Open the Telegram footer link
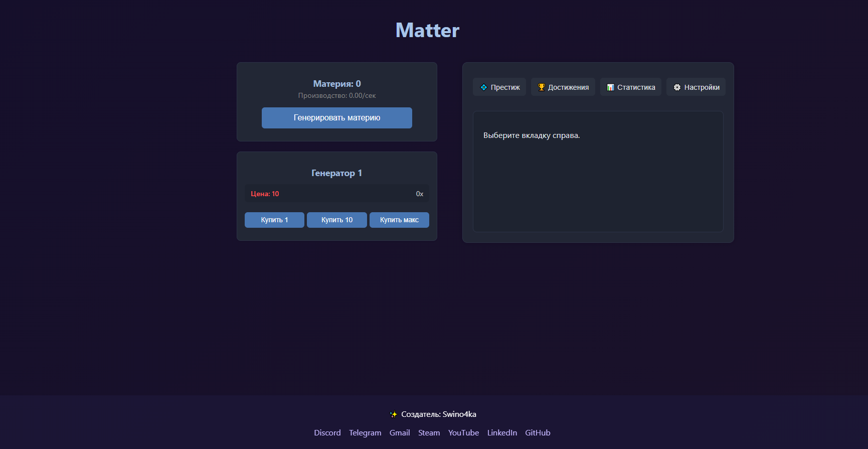This screenshot has width=868, height=449. click(x=365, y=433)
